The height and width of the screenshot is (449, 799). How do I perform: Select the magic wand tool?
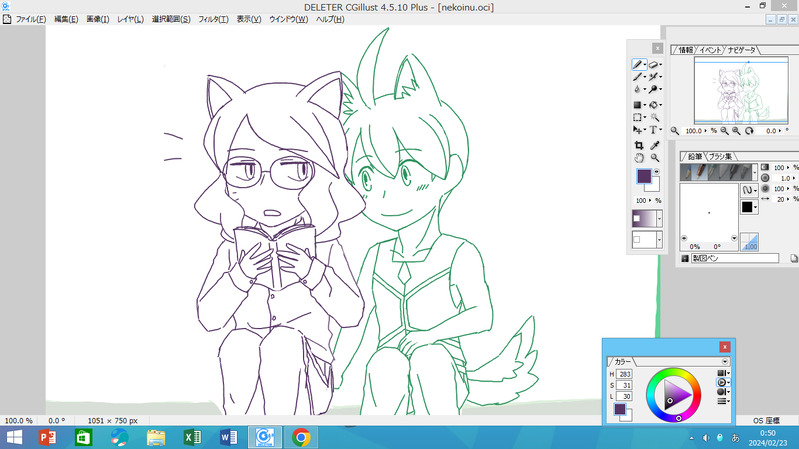pyautogui.click(x=654, y=117)
